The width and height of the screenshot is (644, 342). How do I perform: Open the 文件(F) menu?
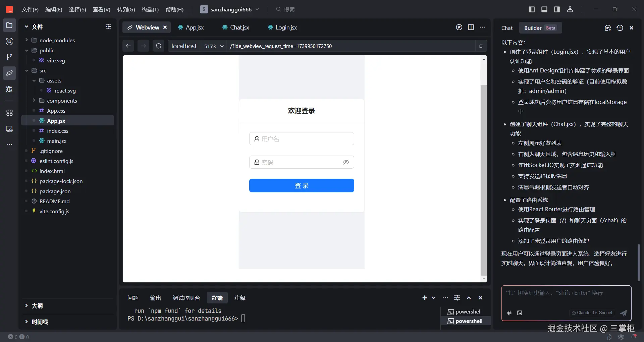(x=30, y=9)
